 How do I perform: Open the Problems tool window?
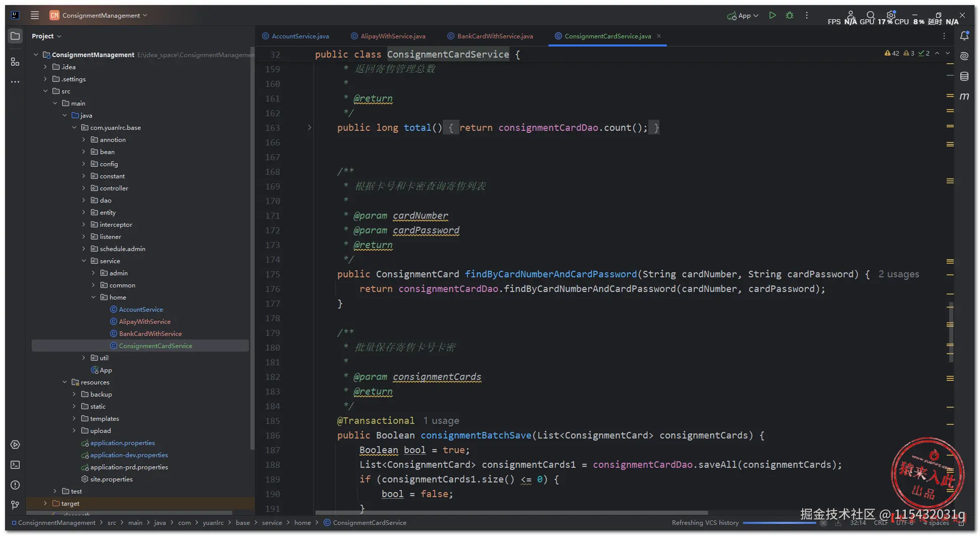click(x=15, y=485)
